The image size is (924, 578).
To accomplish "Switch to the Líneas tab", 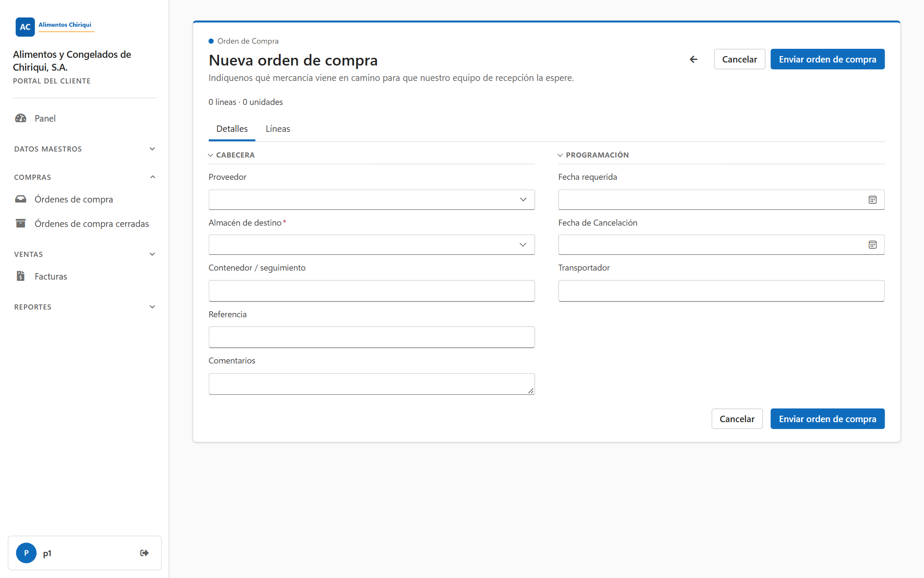I will (x=278, y=129).
